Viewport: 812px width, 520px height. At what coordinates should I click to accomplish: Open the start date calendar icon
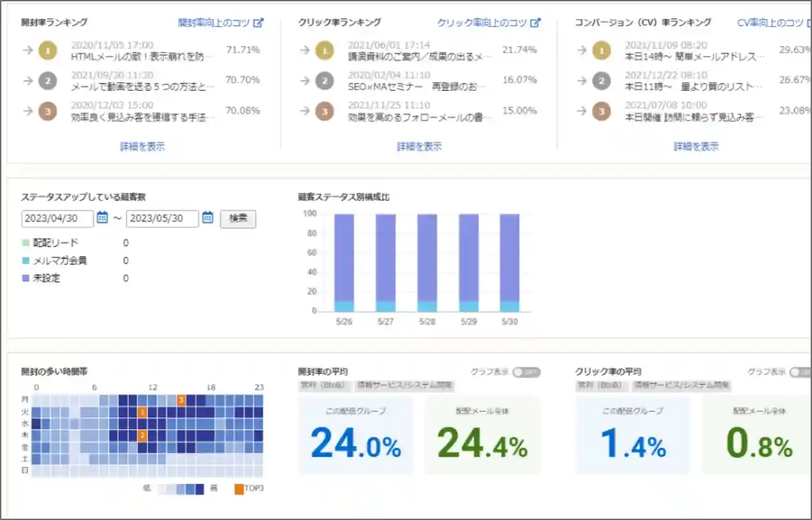[x=103, y=217]
